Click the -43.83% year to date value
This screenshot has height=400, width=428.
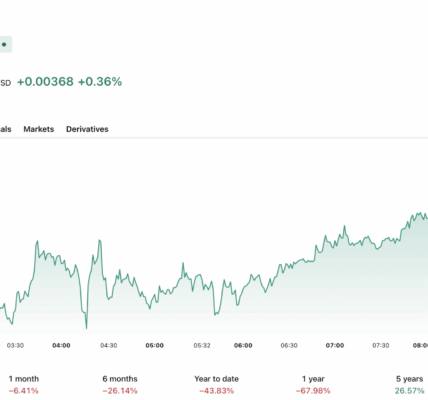pos(216,390)
